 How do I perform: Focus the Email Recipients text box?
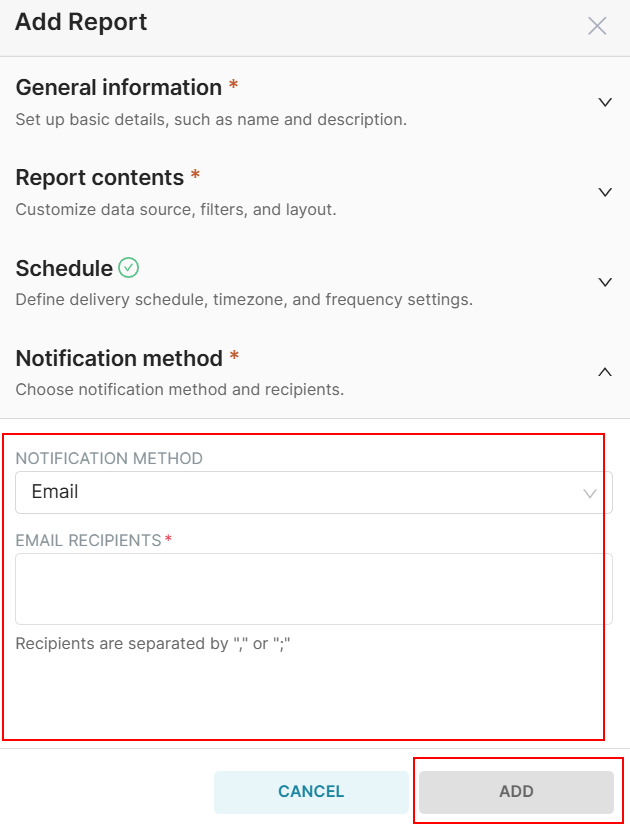(x=313, y=588)
